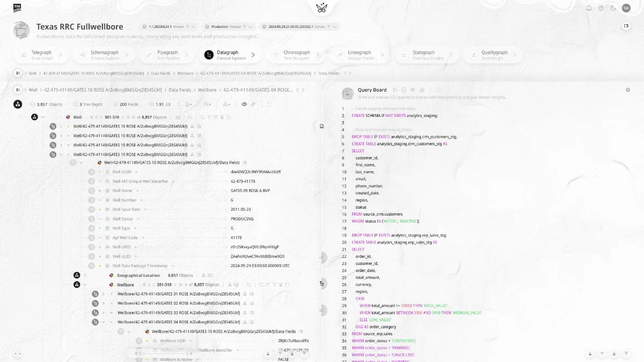The image size is (644, 362).
Task: Click the Well link in the top breadcrumb
Action: click(33, 73)
